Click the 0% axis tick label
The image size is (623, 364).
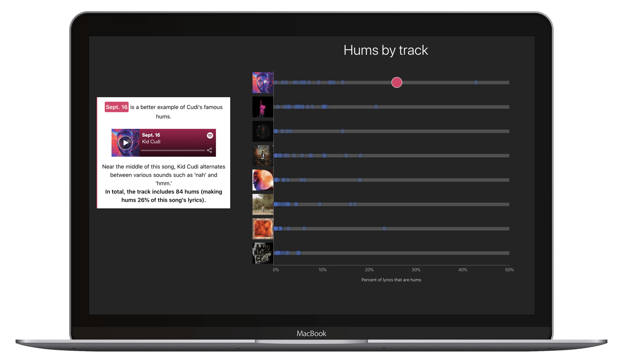[x=276, y=270]
